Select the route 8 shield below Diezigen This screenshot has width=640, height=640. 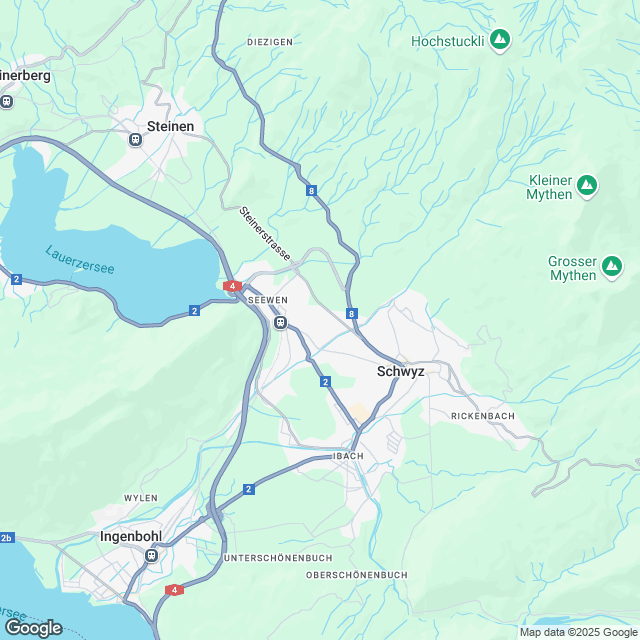[311, 191]
